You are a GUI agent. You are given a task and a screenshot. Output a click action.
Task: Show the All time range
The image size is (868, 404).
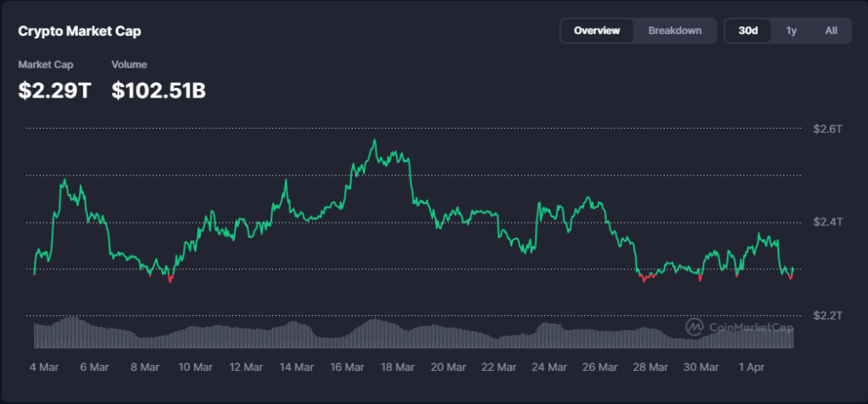[x=831, y=30]
